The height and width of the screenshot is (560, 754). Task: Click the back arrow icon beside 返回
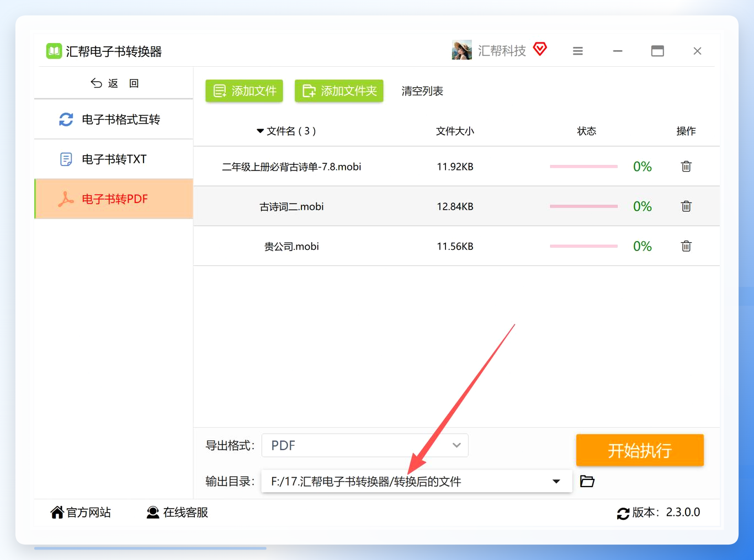[97, 83]
